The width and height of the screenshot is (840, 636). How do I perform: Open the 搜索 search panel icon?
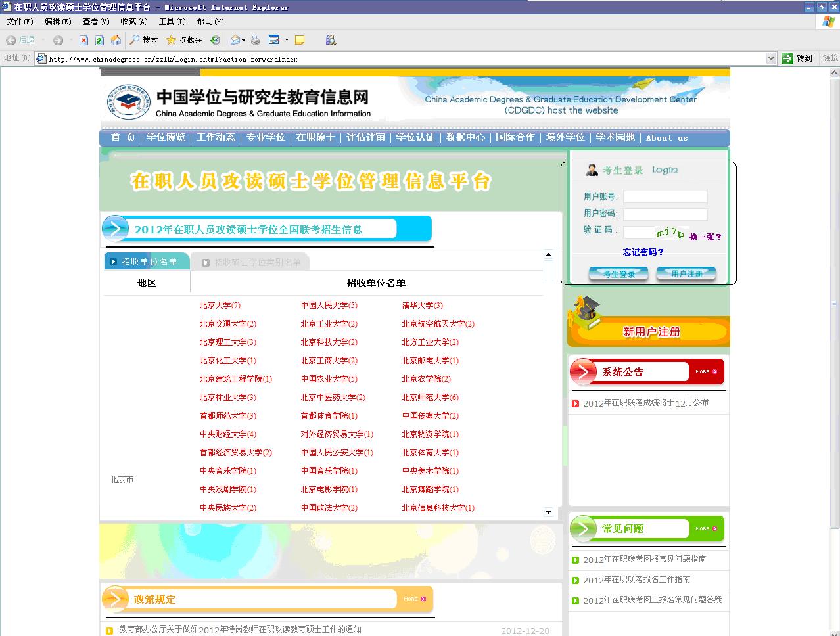[x=138, y=40]
